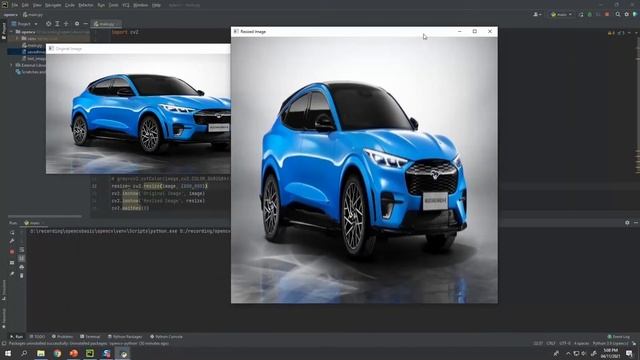The height and width of the screenshot is (360, 640).
Task: Expand the venv folder in project tree
Action: point(18,38)
